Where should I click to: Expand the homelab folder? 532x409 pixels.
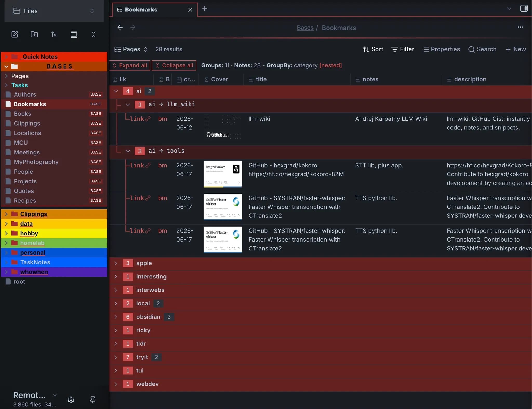point(54,243)
